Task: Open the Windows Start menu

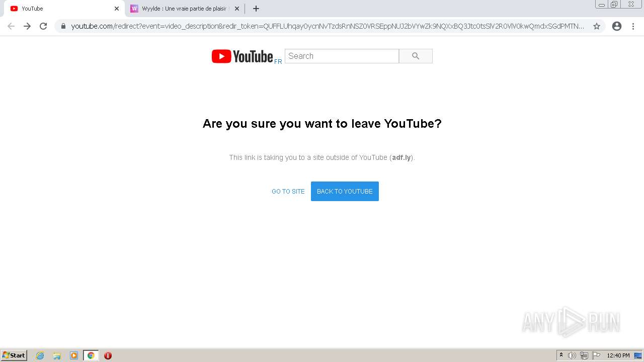Action: (14, 355)
